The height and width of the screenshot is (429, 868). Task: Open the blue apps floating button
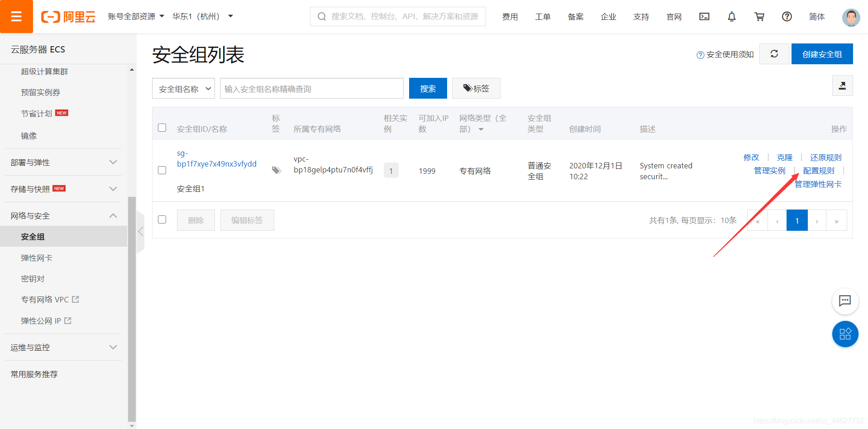coord(845,334)
